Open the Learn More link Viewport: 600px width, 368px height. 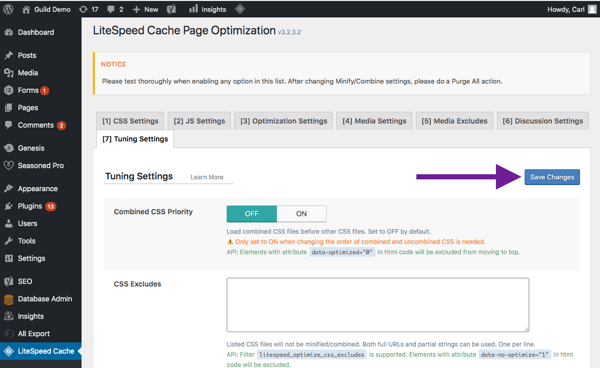click(x=207, y=177)
